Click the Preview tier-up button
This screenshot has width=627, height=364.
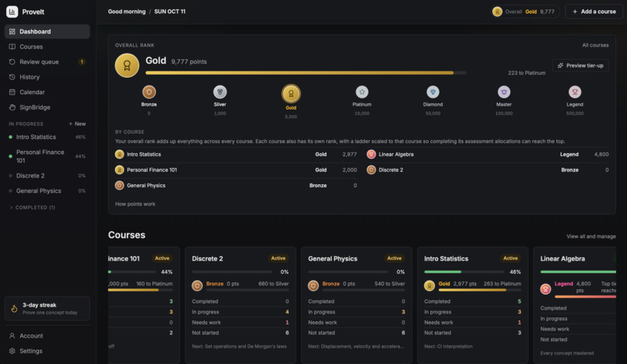(x=580, y=65)
